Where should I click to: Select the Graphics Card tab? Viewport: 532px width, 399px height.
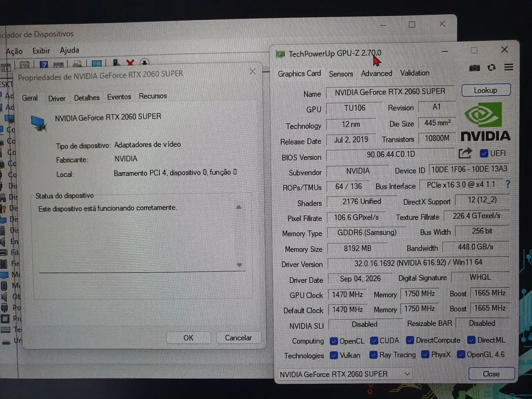(x=299, y=74)
